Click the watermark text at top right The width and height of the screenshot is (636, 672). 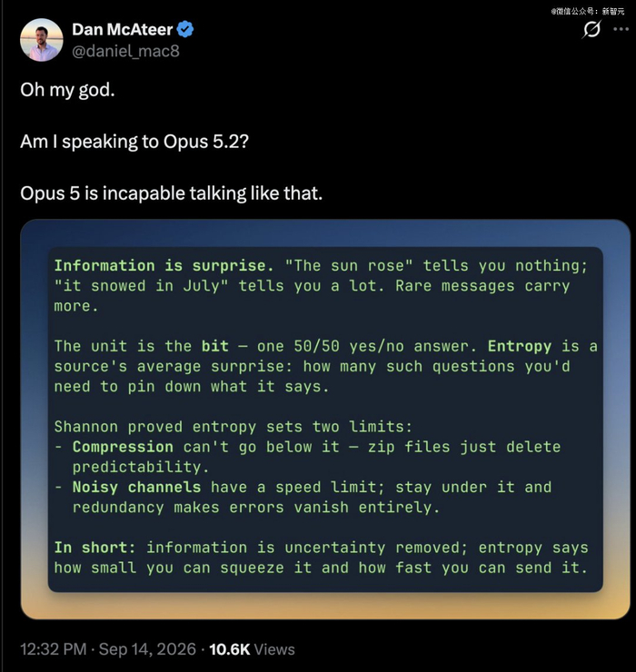(588, 12)
